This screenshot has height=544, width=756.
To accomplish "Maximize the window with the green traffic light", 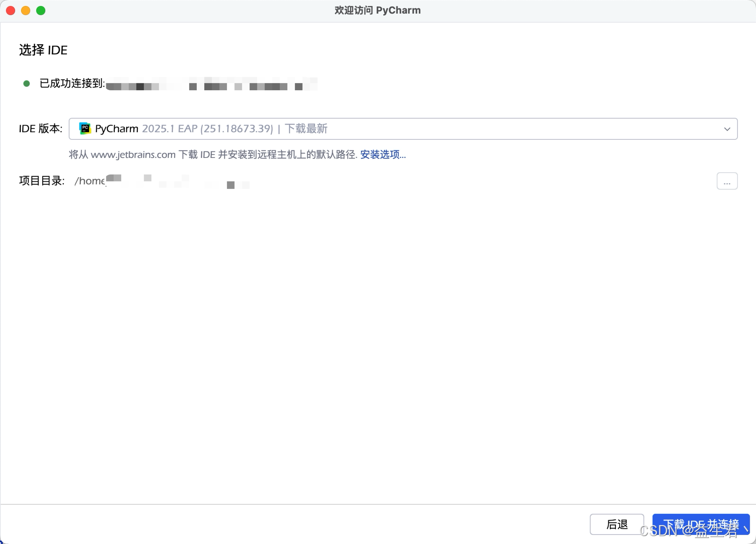I will tap(41, 10).
